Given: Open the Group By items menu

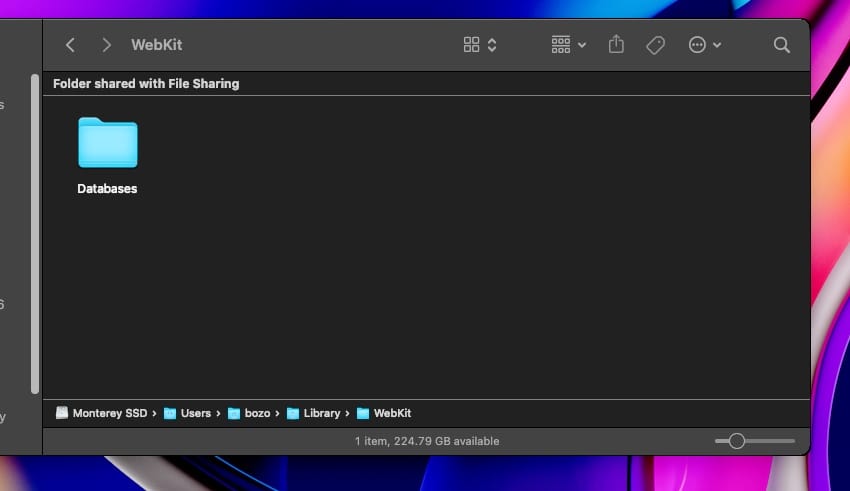Looking at the screenshot, I should click(568, 45).
